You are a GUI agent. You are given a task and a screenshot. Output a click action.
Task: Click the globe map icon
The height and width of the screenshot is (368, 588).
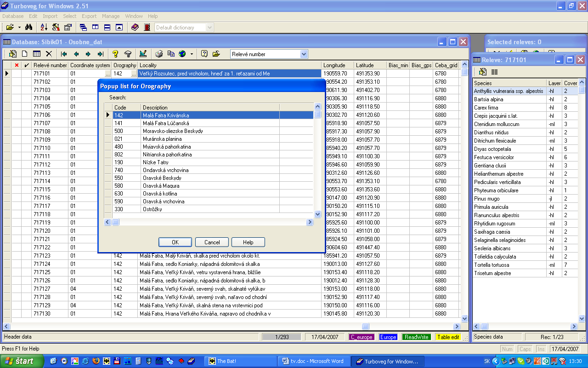tap(182, 54)
